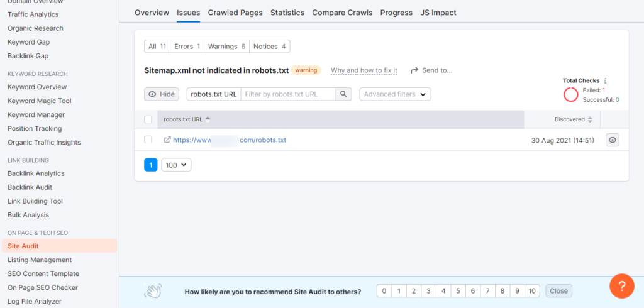644x308 pixels.
Task: Open Keyword Overview in the sidebar
Action: click(x=37, y=87)
